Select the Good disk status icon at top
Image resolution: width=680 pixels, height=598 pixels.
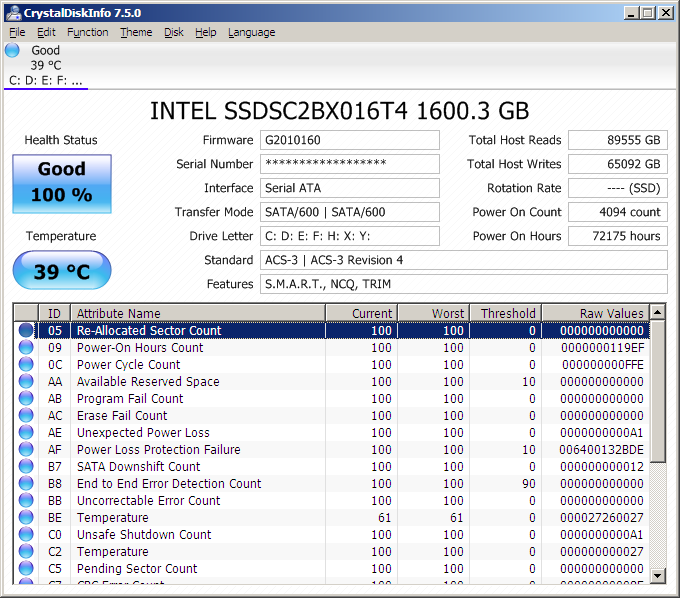click(x=13, y=50)
